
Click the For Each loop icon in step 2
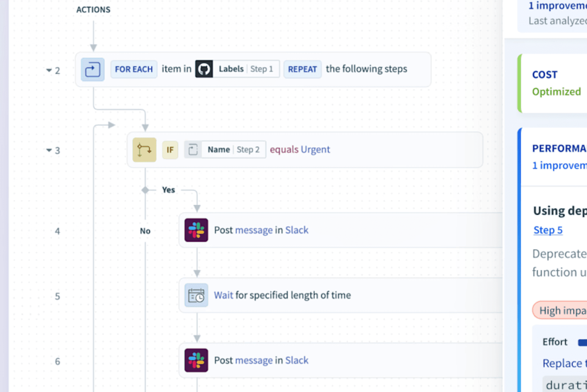[92, 70]
